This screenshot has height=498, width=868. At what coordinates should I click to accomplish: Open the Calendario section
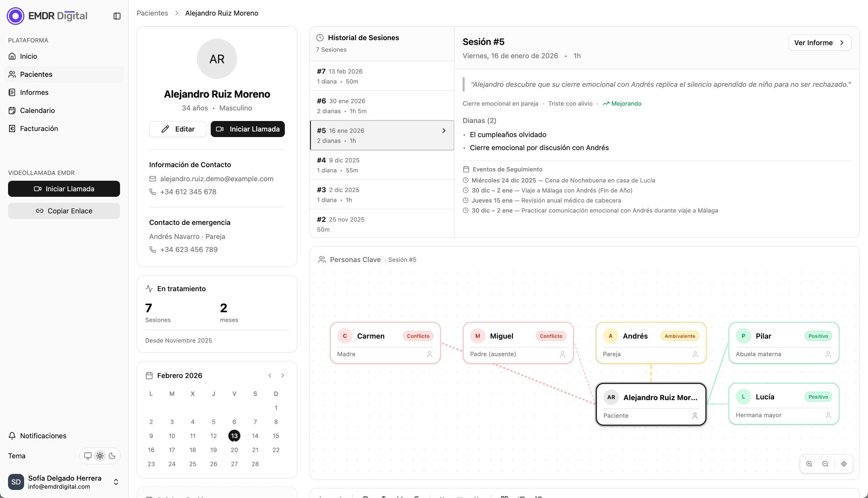(36, 110)
